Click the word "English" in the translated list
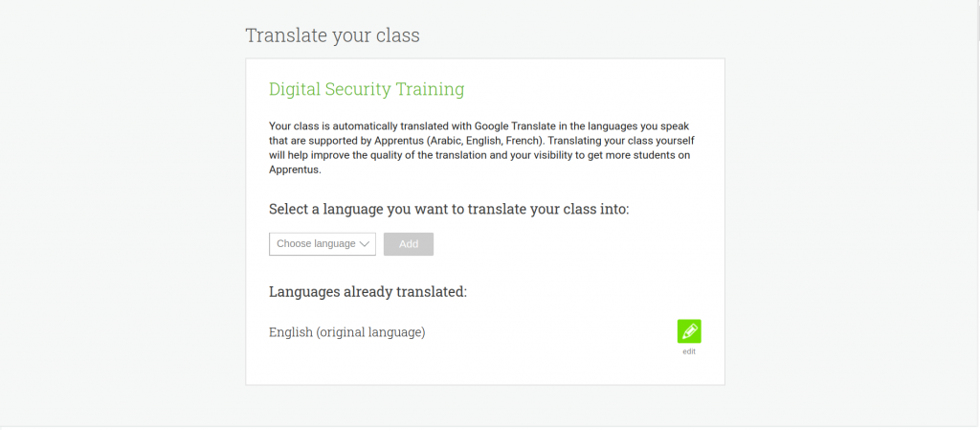This screenshot has width=980, height=430. pyautogui.click(x=291, y=332)
